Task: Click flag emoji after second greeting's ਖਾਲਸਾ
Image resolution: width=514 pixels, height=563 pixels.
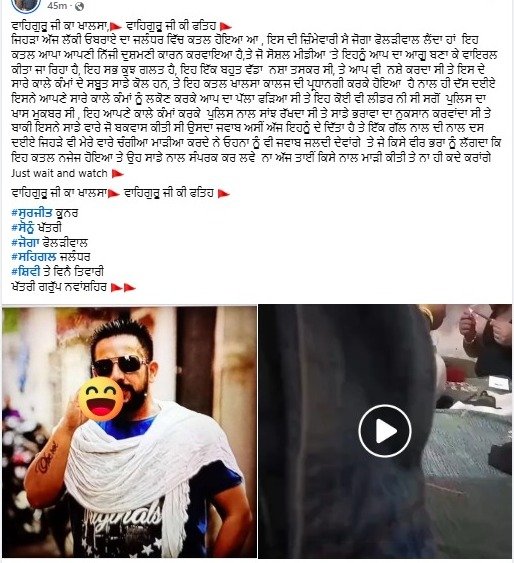Action: coord(114,194)
